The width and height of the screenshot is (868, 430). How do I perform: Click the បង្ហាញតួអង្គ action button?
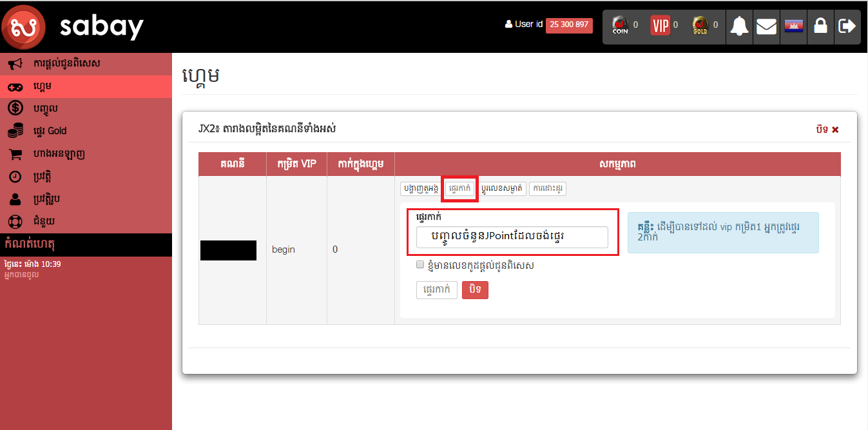(420, 189)
